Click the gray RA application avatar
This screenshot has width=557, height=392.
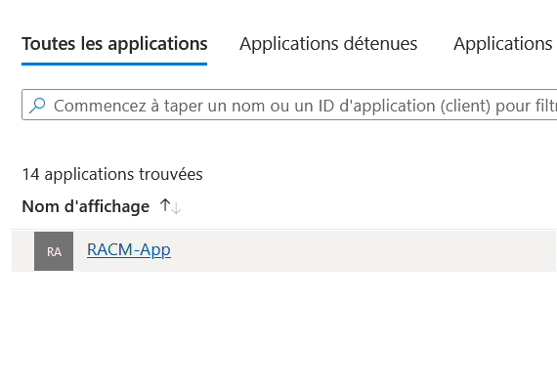(54, 251)
